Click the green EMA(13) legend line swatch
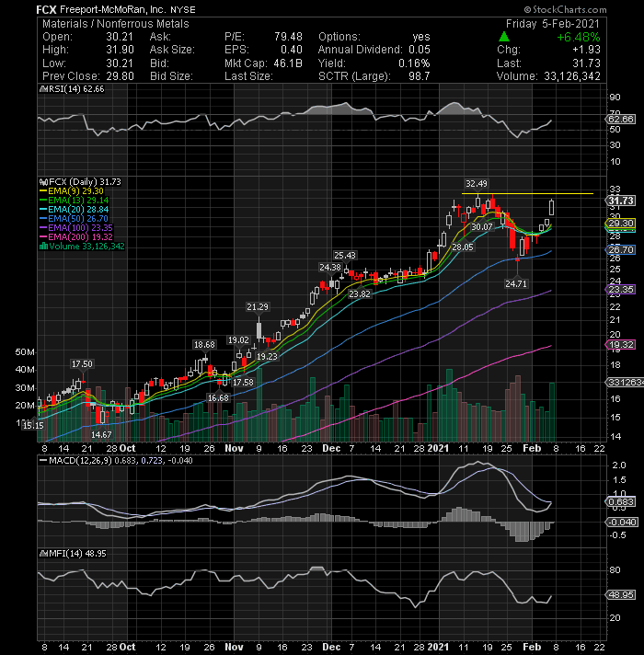The height and width of the screenshot is (655, 644). tap(43, 201)
